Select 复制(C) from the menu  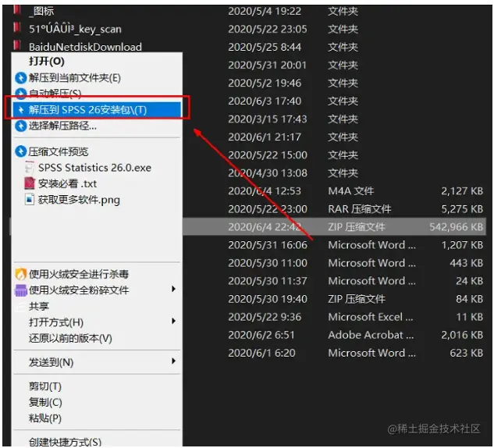pos(45,402)
